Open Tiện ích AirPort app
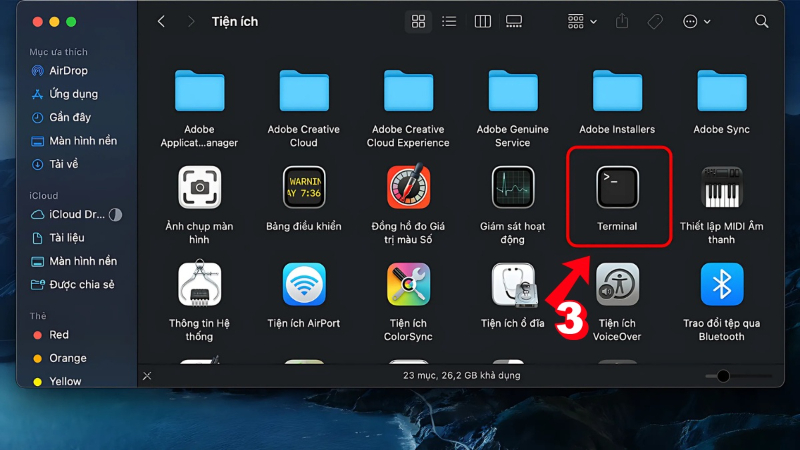 (x=304, y=284)
